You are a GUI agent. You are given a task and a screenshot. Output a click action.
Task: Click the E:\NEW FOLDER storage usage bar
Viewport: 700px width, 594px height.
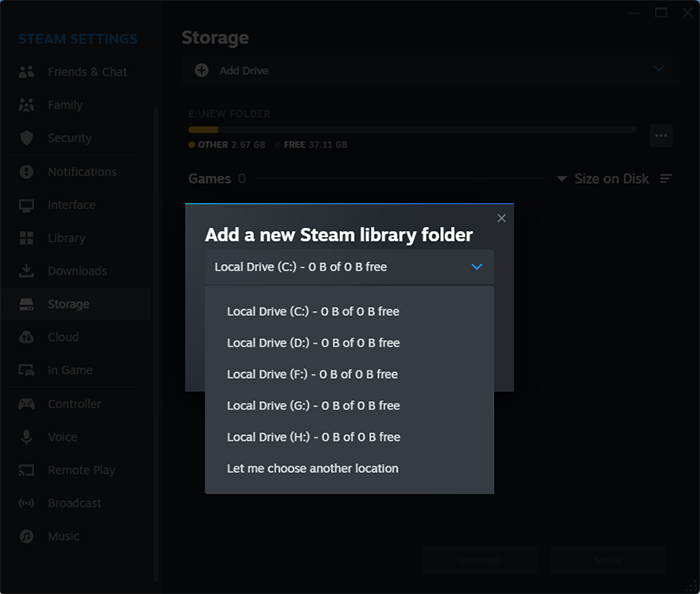412,130
